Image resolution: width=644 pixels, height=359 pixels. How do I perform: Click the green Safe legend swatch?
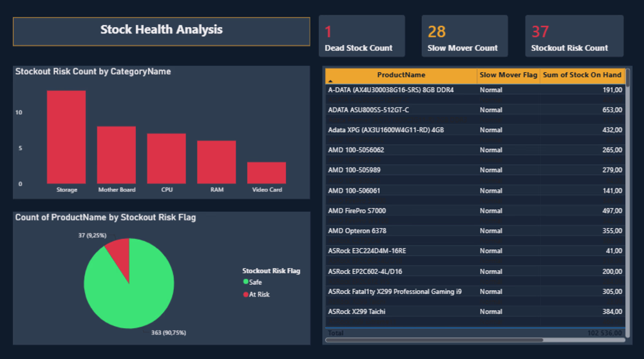pos(245,282)
